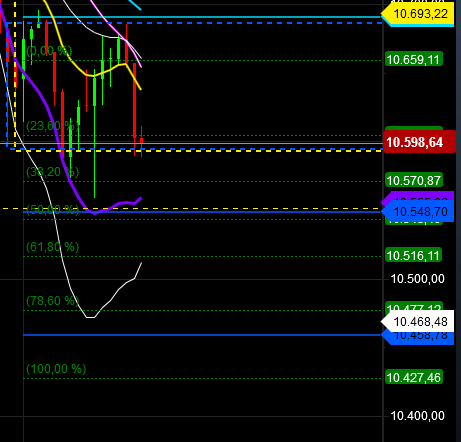Viewport: 461px width, 442px height.
Task: Select the (0,00 %) Fibonacci label
Action: (49, 51)
